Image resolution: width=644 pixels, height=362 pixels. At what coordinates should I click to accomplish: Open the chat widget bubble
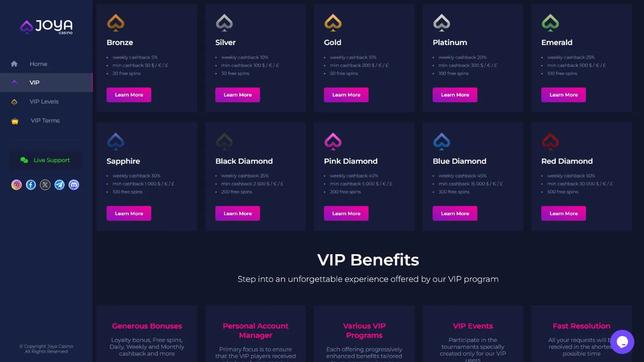point(622,342)
